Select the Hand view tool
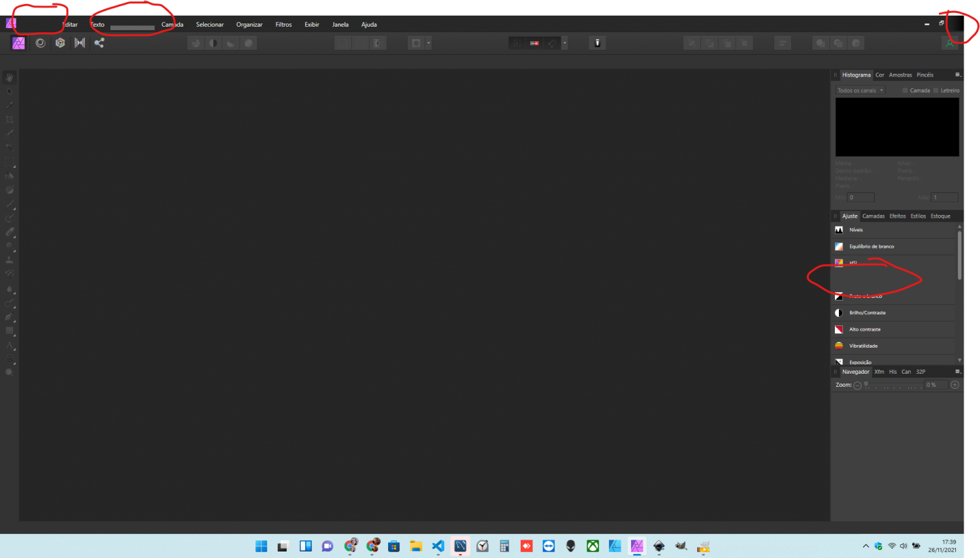The image size is (980, 558). coord(9,77)
